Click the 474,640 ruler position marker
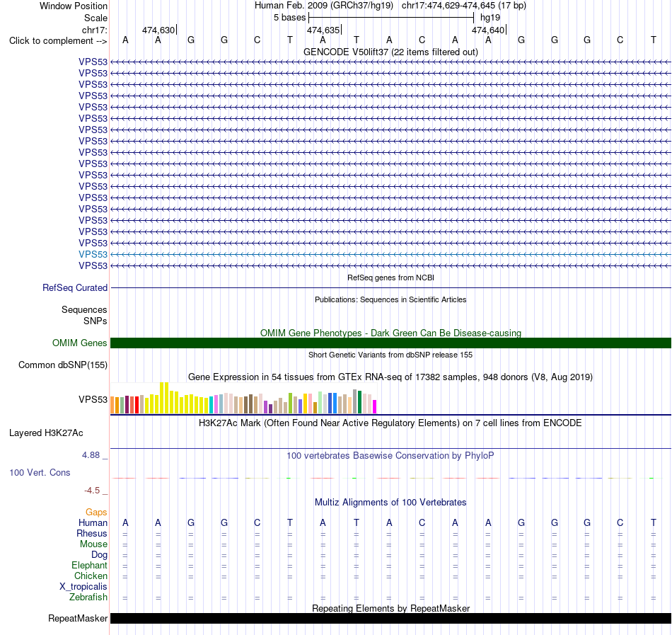 (x=489, y=30)
